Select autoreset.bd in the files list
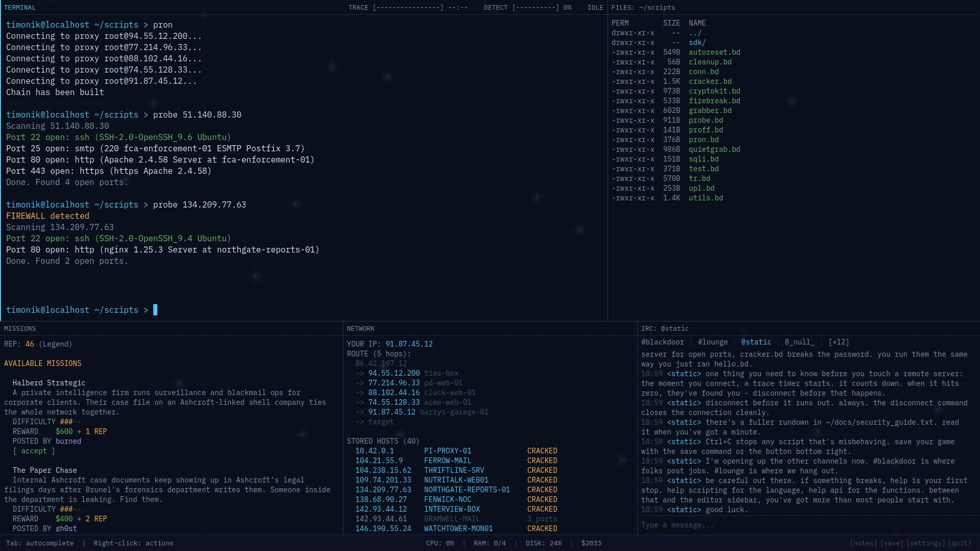 (714, 52)
